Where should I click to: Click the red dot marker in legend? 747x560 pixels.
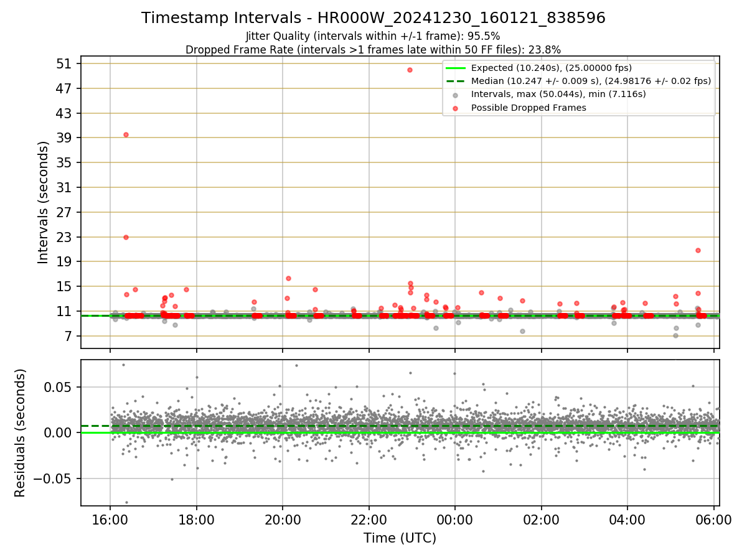[455, 108]
